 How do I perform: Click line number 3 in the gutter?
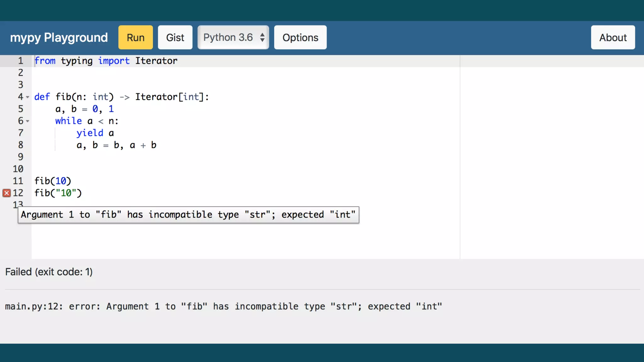(x=20, y=85)
